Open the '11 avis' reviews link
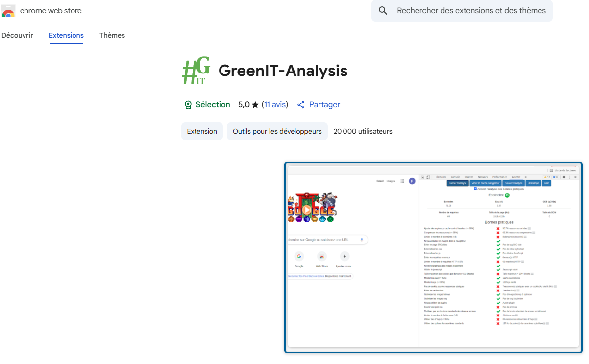 coord(275,104)
